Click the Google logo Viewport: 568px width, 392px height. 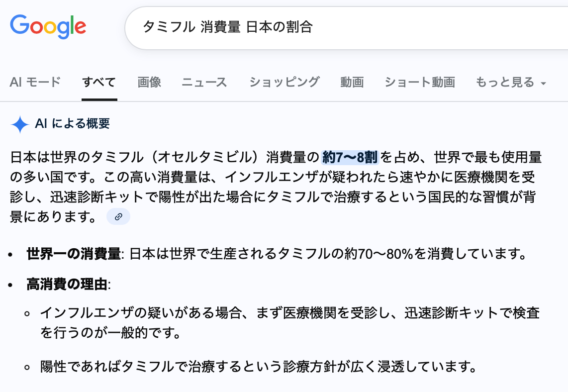tap(48, 27)
